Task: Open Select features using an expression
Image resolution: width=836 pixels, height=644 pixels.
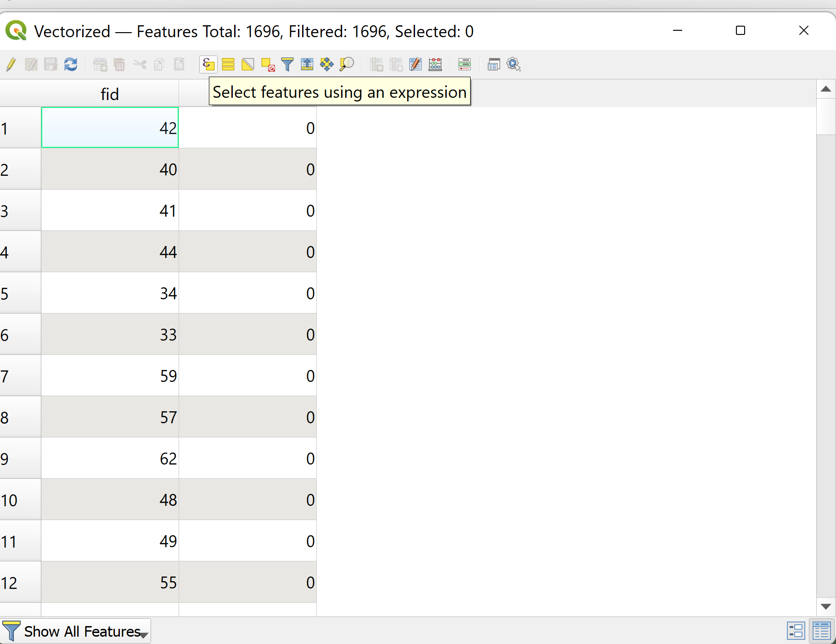Action: (208, 64)
